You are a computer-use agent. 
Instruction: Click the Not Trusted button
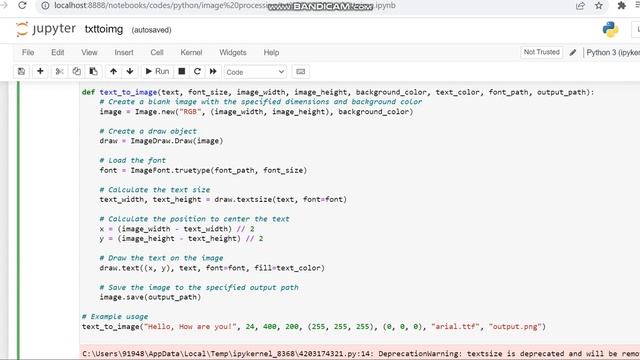pos(541,52)
